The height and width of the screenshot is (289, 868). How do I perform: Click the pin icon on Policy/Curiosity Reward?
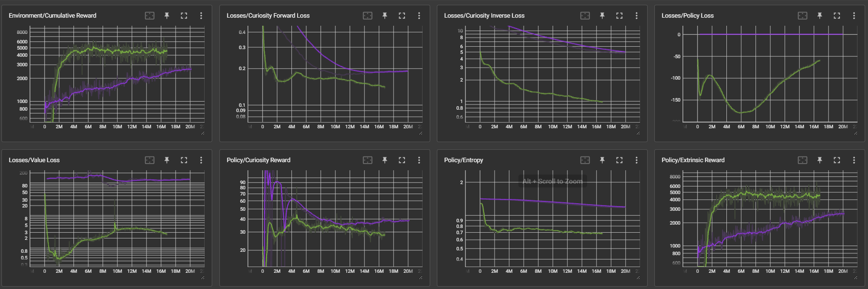point(385,160)
